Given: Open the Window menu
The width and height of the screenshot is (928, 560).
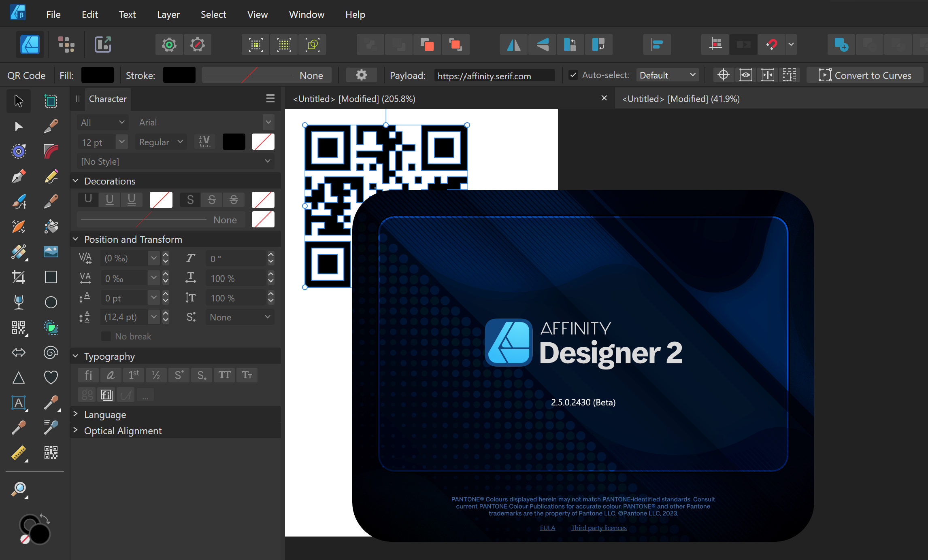Looking at the screenshot, I should point(306,15).
